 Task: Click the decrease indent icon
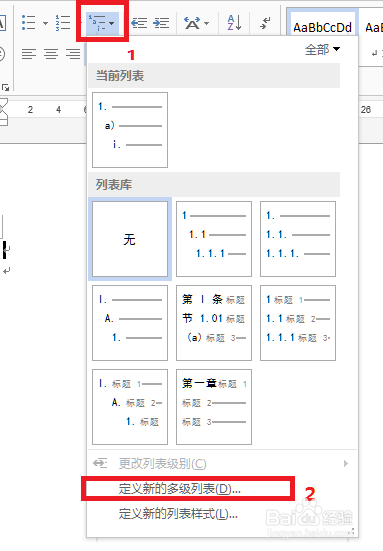pyautogui.click(x=139, y=23)
